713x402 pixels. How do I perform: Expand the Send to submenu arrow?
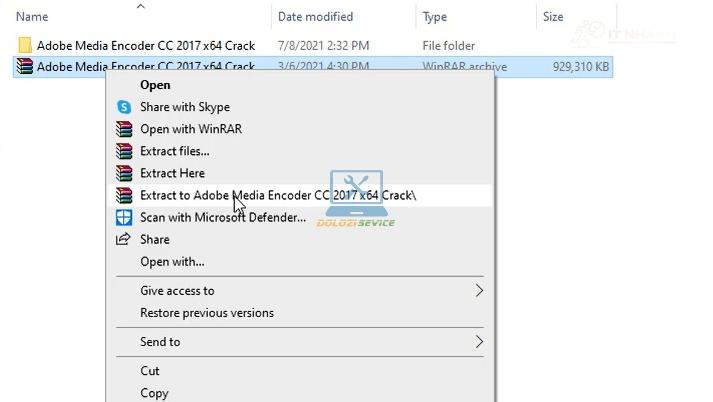479,342
